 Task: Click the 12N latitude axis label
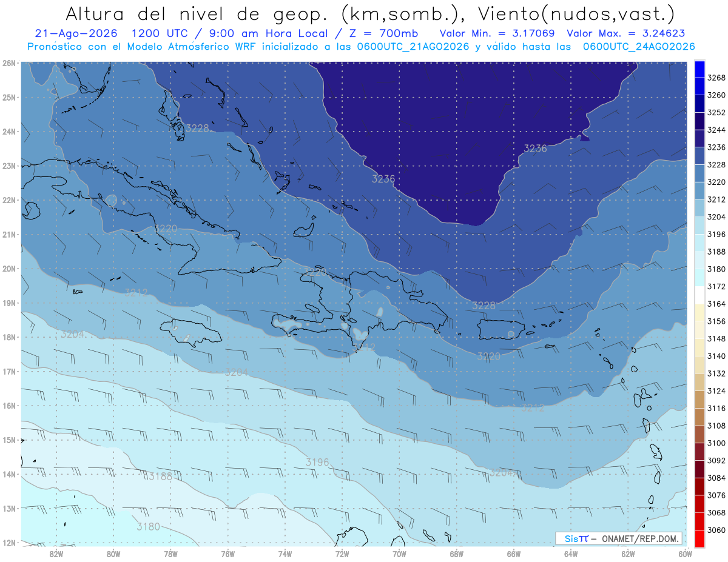click(x=8, y=543)
